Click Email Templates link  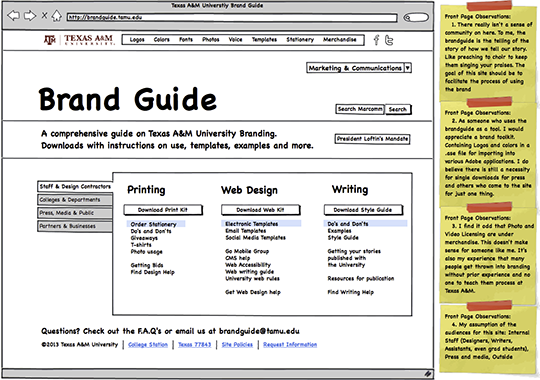(x=246, y=231)
